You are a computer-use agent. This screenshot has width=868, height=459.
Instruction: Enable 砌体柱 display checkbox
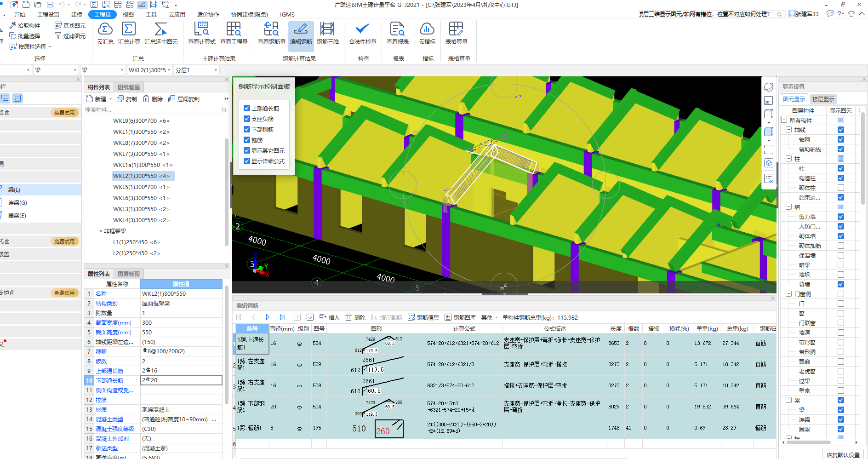(x=841, y=188)
